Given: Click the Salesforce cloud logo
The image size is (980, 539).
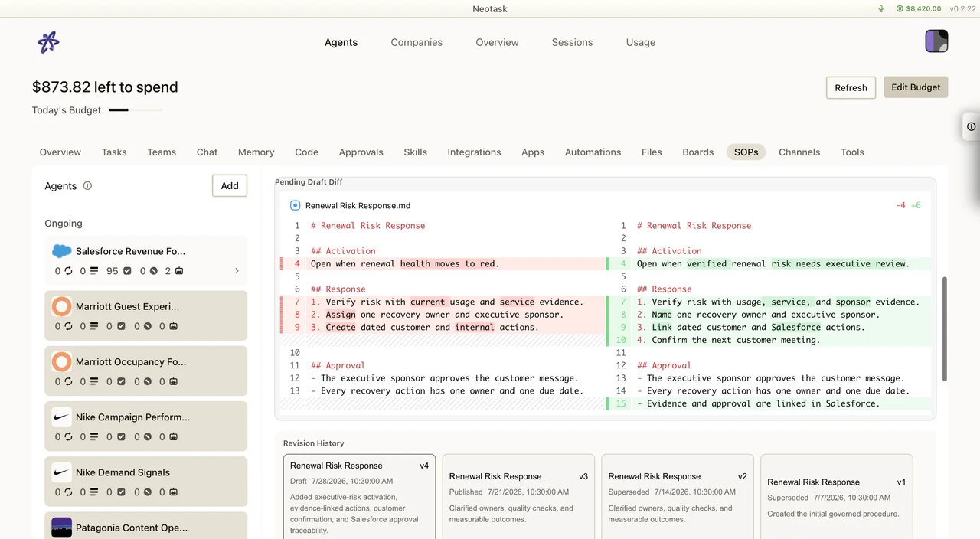Looking at the screenshot, I should tap(61, 251).
